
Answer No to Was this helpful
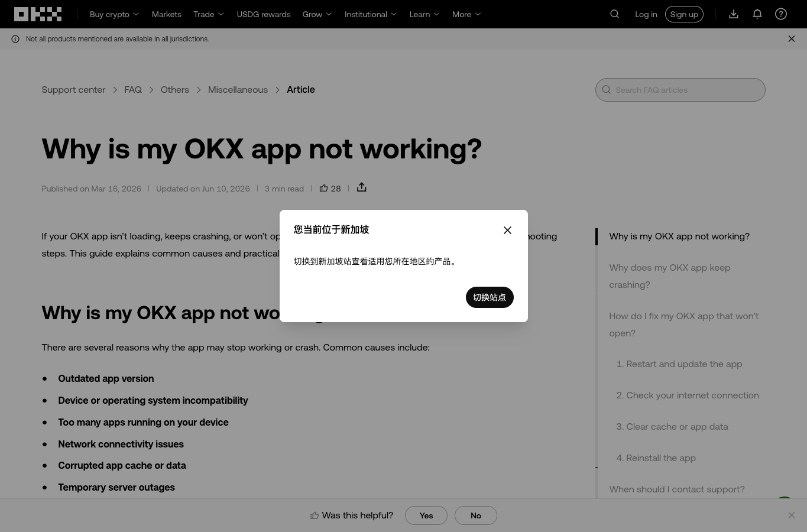476,515
